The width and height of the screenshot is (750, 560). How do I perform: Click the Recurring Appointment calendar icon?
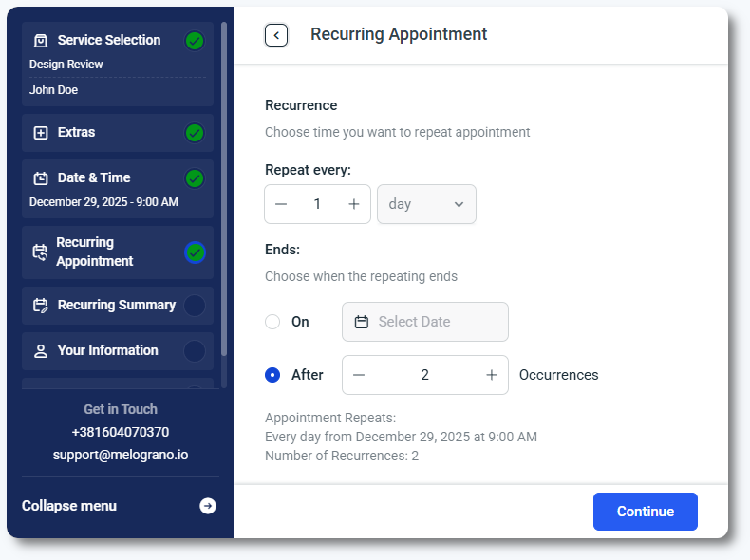[40, 252]
